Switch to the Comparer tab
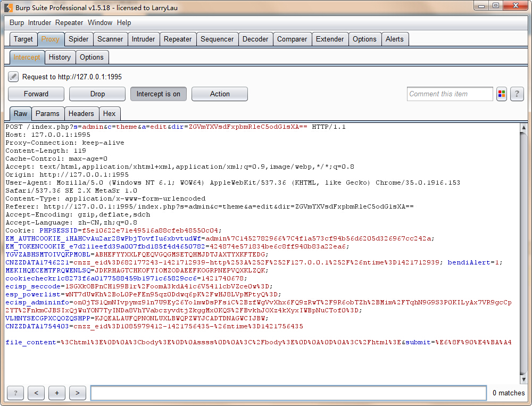532x406 pixels. [292, 39]
